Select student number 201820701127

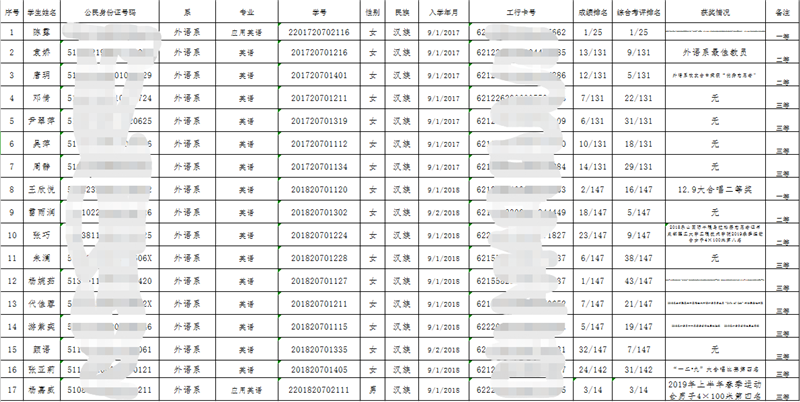[x=319, y=281]
